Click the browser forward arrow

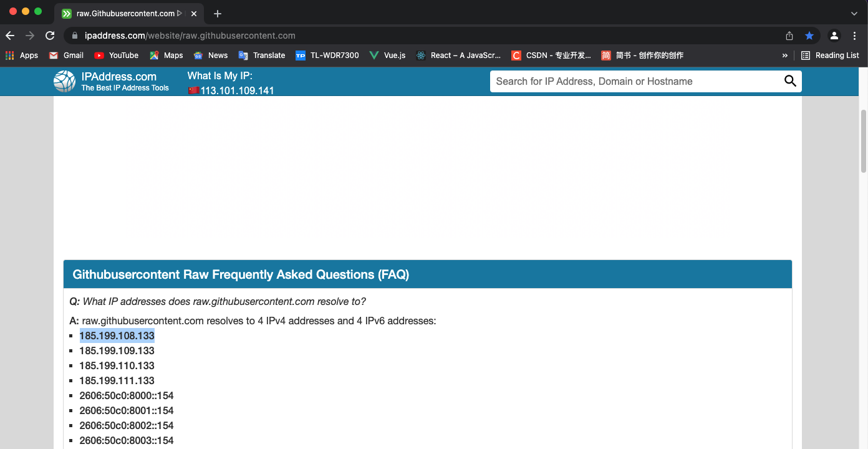coord(30,36)
